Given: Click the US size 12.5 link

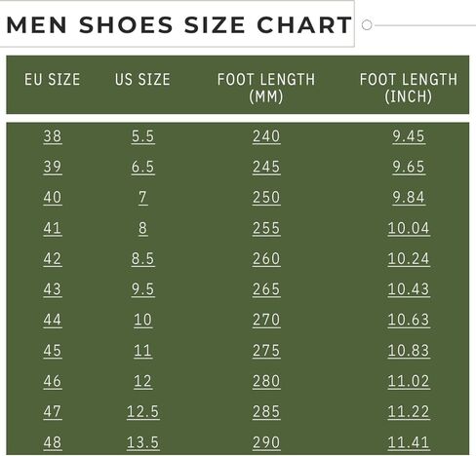Looking at the screenshot, I should (143, 411).
